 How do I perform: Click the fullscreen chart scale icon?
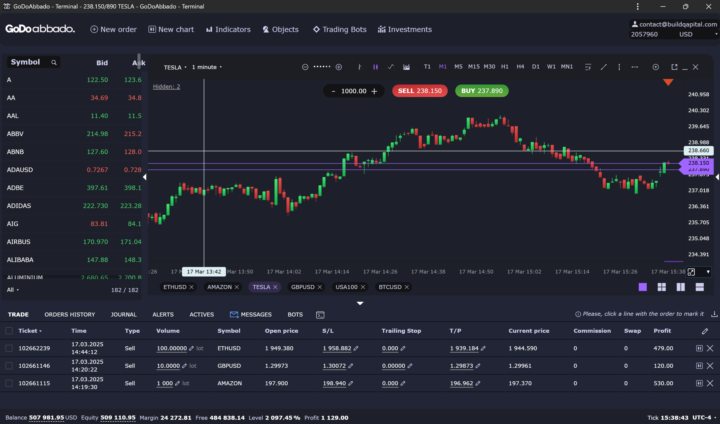click(x=692, y=272)
